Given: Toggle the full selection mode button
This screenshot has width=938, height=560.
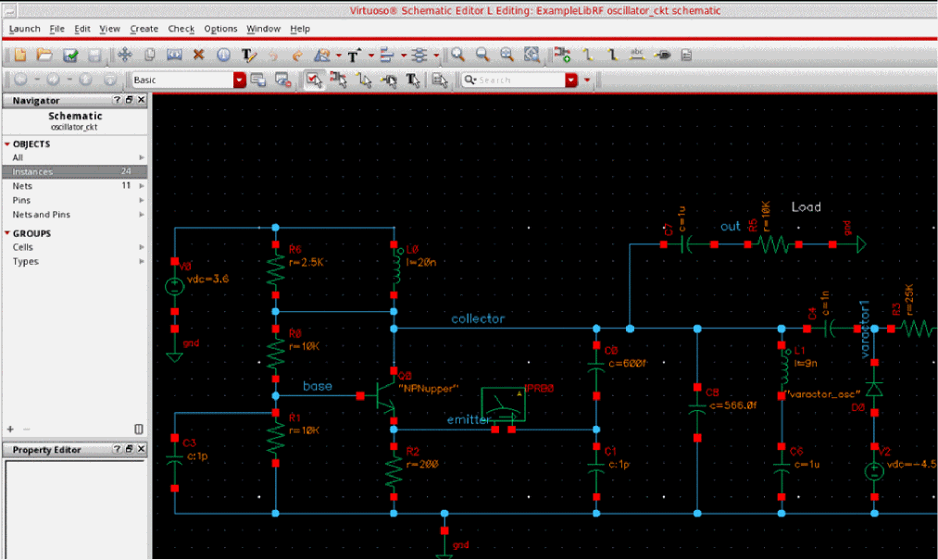Looking at the screenshot, I should point(314,81).
